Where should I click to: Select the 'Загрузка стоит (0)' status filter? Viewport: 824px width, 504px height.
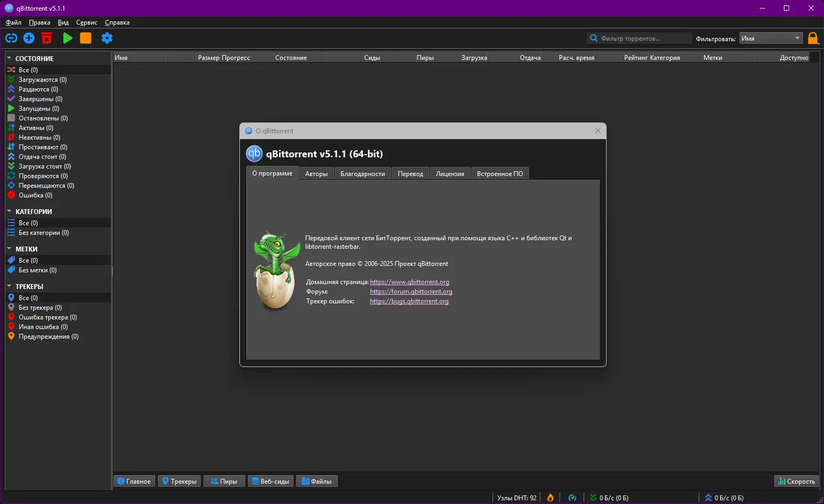click(58, 166)
